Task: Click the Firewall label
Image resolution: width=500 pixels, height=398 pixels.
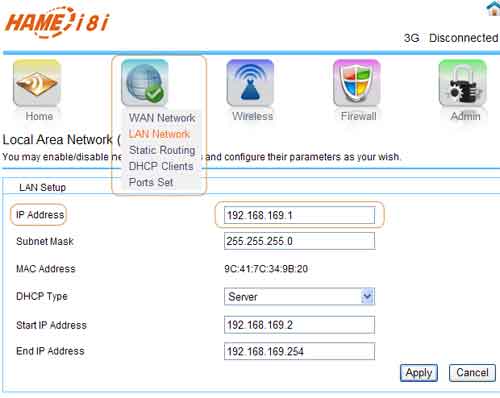Action: point(359,116)
